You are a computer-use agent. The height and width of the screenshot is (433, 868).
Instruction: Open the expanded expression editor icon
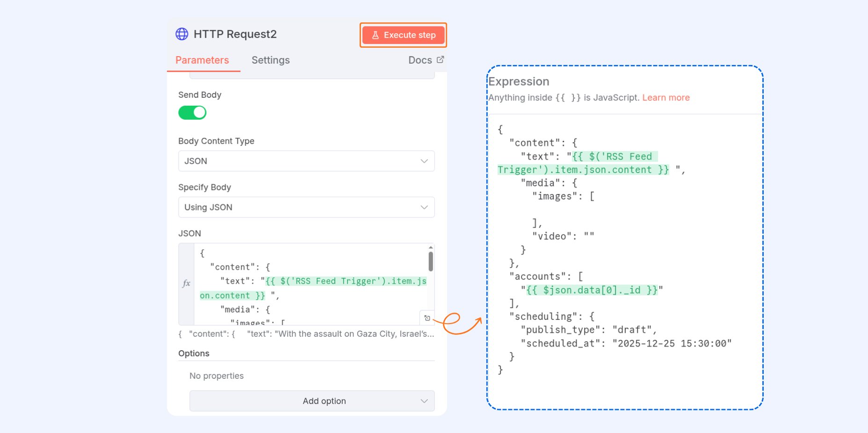[x=427, y=318]
